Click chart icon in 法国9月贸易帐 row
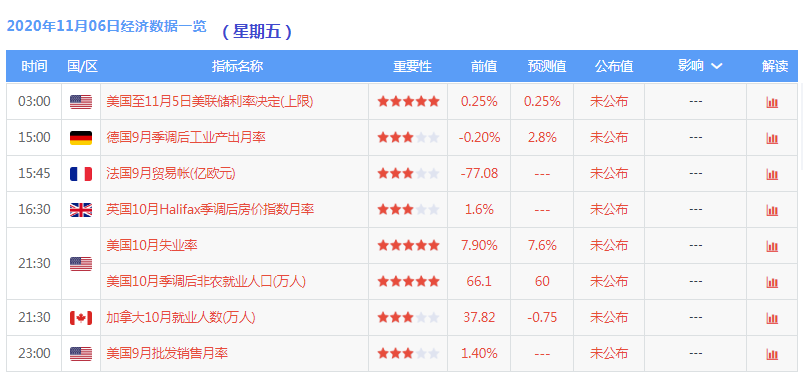Screen dimensions: 803x378 (x=772, y=174)
